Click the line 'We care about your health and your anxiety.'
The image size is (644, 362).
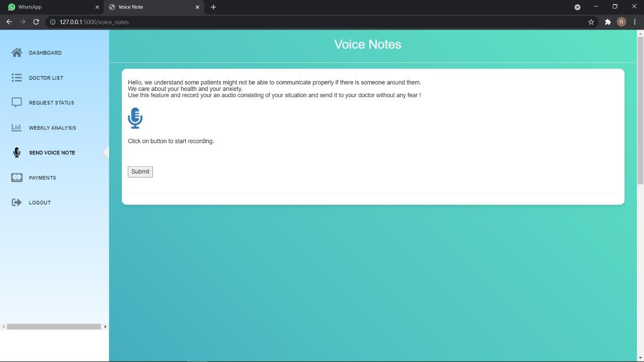click(185, 89)
